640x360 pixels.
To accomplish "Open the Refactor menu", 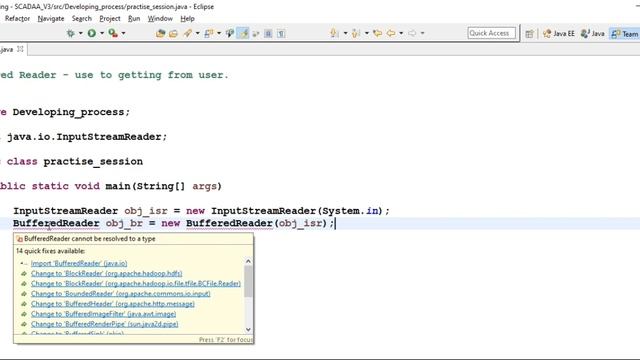I will coord(18,18).
